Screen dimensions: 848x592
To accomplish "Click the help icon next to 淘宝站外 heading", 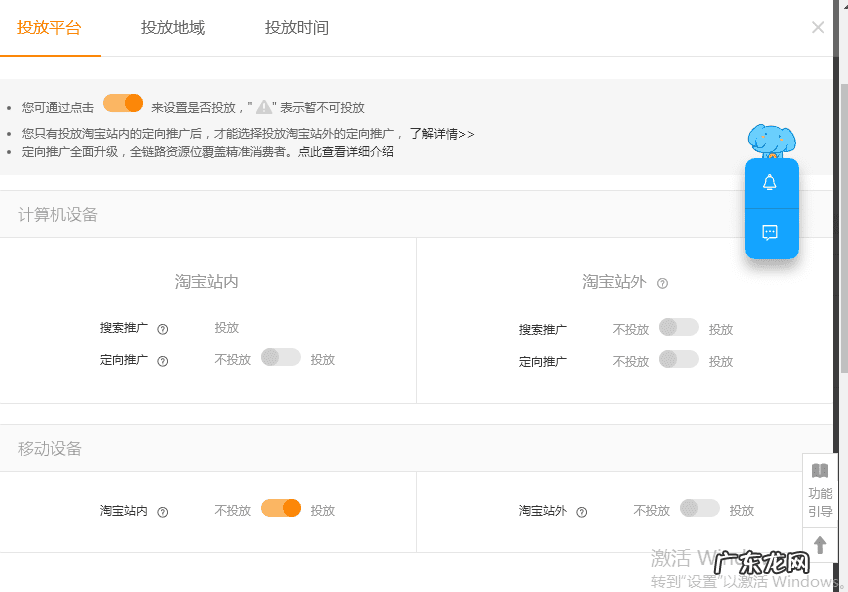I will click(x=661, y=282).
